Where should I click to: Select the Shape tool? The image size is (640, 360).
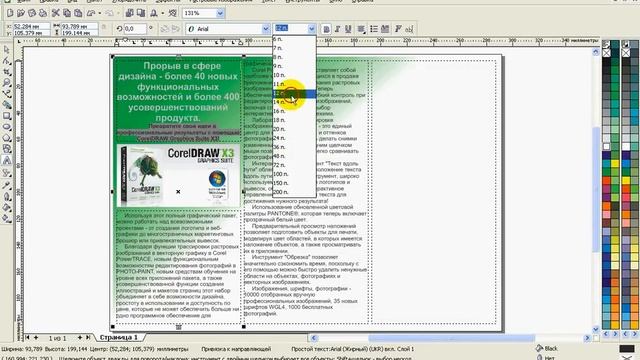(7, 61)
